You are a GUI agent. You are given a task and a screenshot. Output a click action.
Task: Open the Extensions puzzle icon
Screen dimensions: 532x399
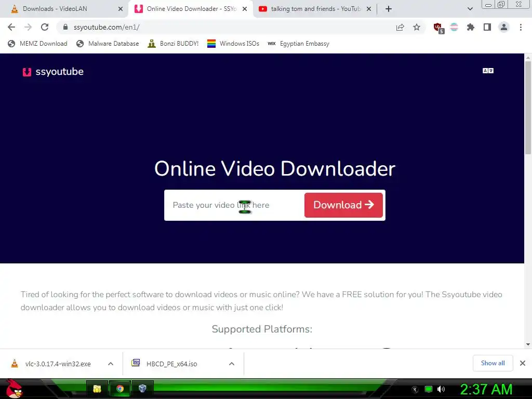(471, 27)
